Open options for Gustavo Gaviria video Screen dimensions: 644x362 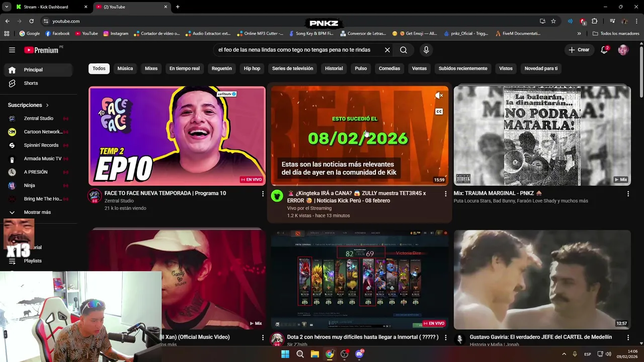click(x=628, y=337)
